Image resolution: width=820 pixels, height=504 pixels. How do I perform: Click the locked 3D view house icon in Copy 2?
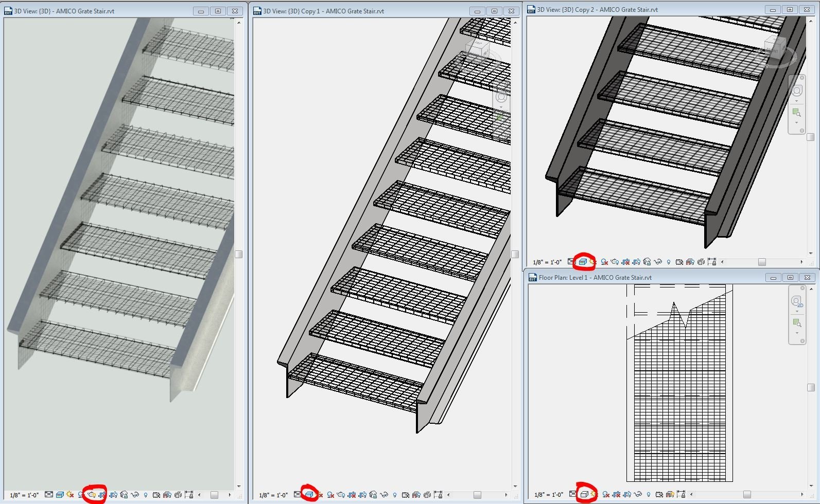pyautogui.click(x=647, y=262)
